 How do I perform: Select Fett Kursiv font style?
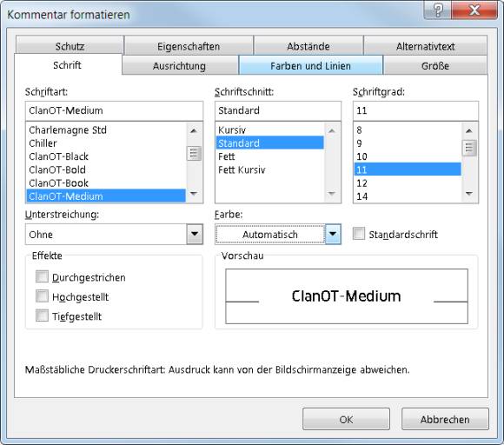(x=242, y=169)
